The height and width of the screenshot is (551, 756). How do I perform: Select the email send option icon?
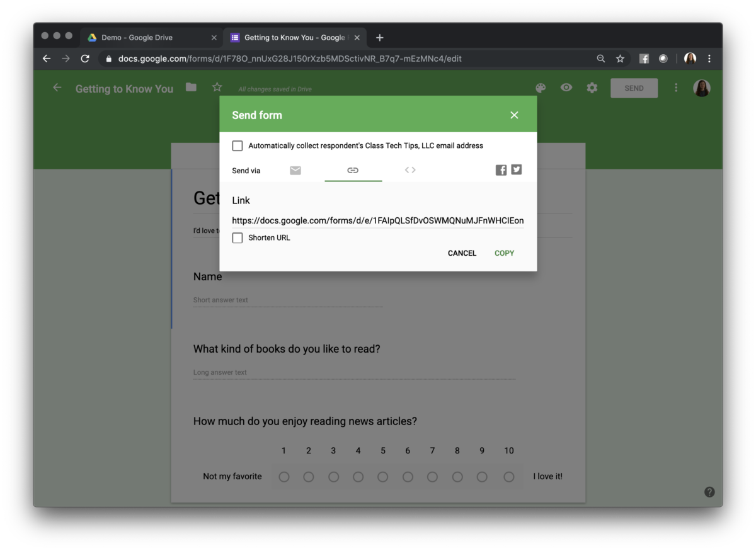(x=295, y=170)
